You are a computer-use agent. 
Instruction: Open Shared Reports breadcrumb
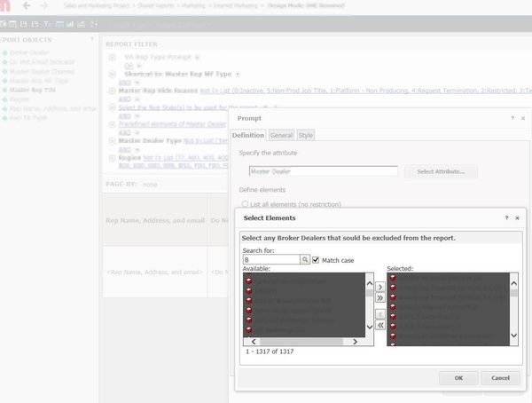[x=155, y=5]
